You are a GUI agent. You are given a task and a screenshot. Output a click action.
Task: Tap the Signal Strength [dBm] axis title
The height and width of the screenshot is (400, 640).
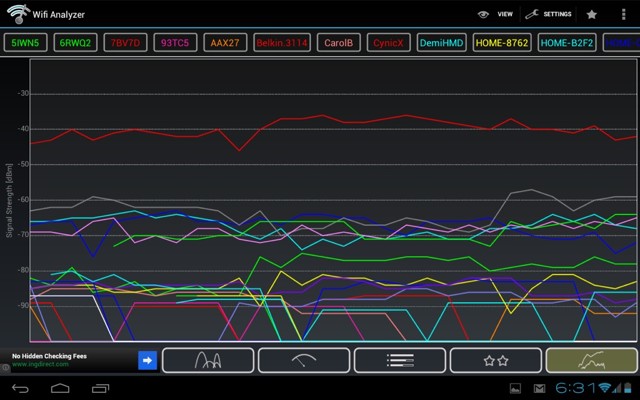pos(9,200)
